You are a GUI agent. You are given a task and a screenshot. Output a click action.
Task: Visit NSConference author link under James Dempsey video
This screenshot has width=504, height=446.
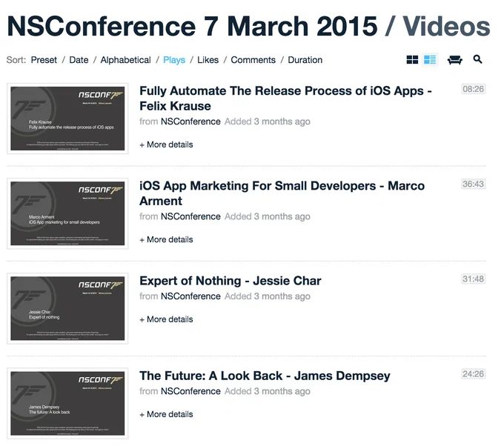point(190,391)
